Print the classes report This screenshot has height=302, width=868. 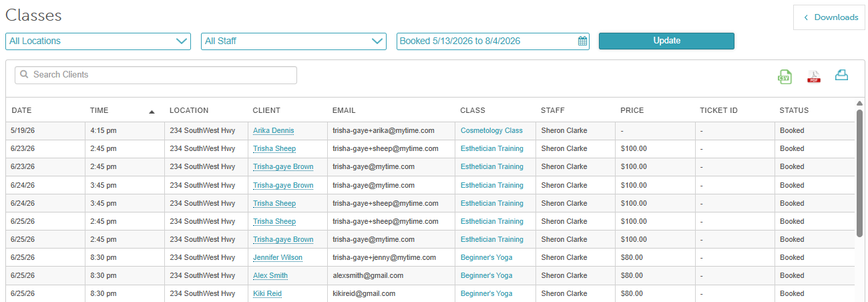842,75
